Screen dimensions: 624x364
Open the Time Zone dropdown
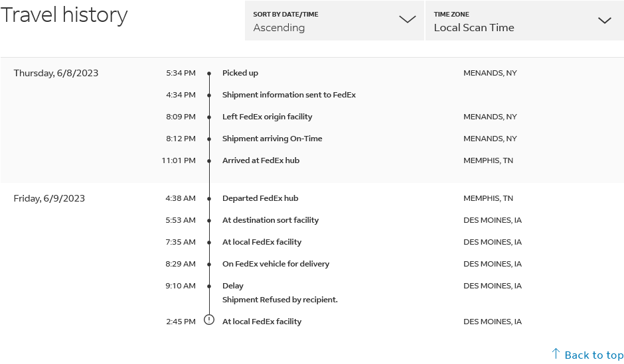(522, 21)
